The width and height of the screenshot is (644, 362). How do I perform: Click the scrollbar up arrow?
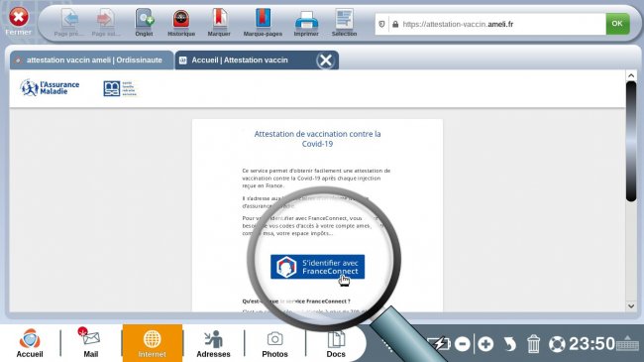pyautogui.click(x=631, y=75)
